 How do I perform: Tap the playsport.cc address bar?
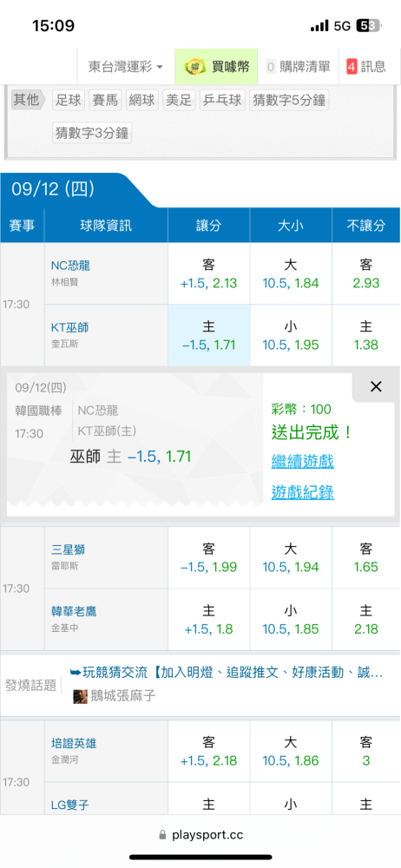(x=200, y=835)
